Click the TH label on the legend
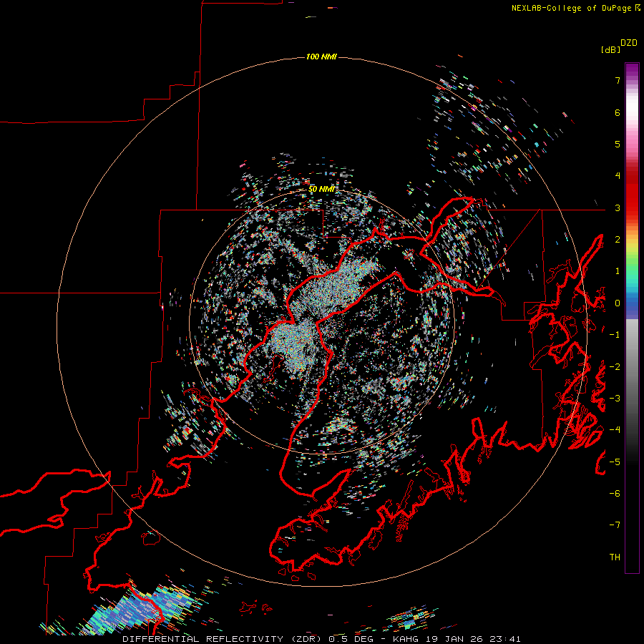This screenshot has width=644, height=644. (615, 557)
